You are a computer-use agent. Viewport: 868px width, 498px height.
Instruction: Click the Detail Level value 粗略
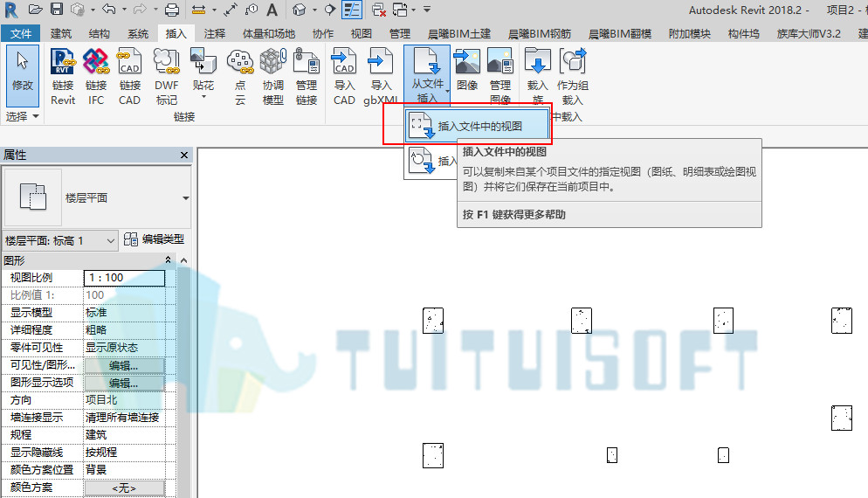[x=96, y=330]
